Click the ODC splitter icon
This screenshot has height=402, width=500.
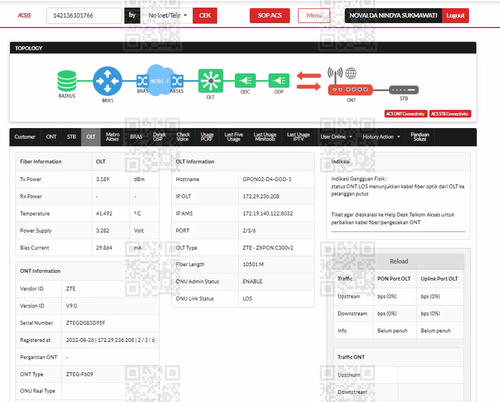click(245, 81)
